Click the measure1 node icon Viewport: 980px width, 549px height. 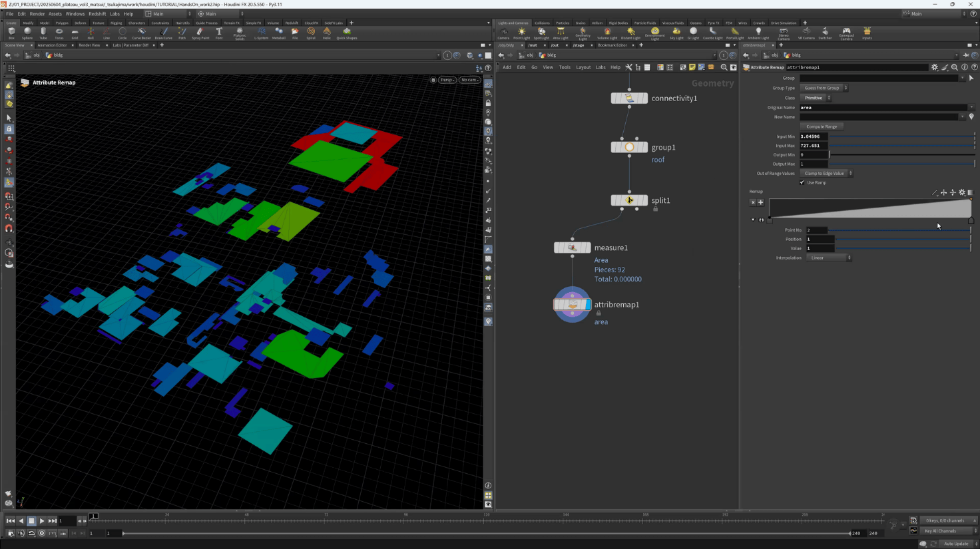click(572, 248)
